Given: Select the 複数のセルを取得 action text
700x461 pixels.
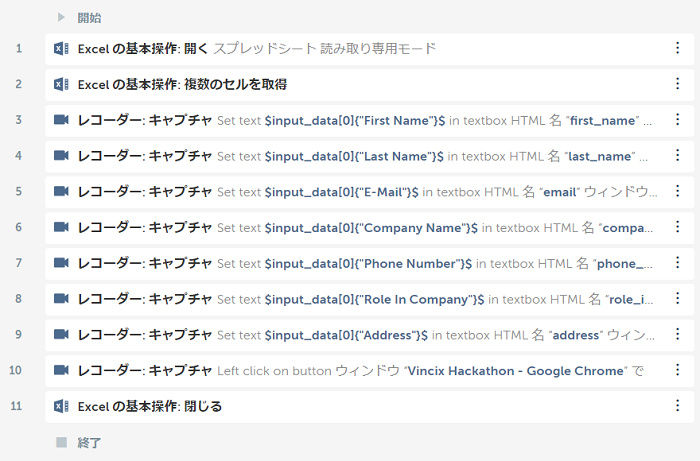Looking at the screenshot, I should (x=182, y=84).
